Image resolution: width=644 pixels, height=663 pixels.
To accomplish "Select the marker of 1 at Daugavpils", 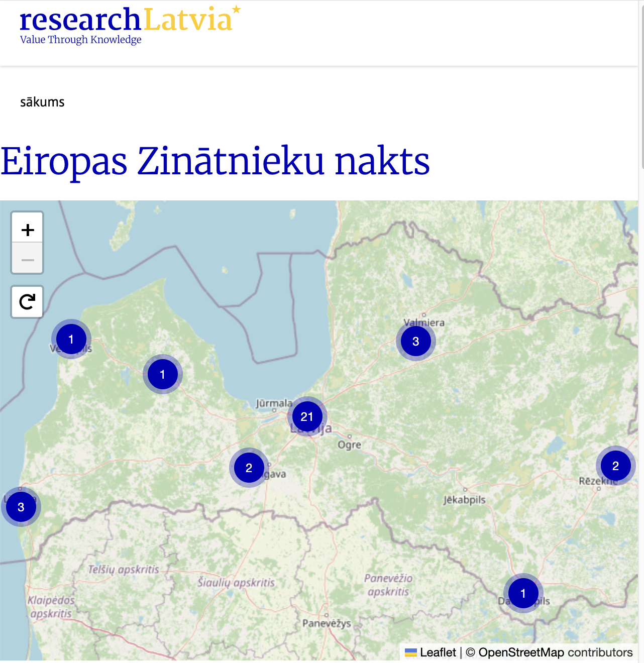I will pyautogui.click(x=523, y=593).
